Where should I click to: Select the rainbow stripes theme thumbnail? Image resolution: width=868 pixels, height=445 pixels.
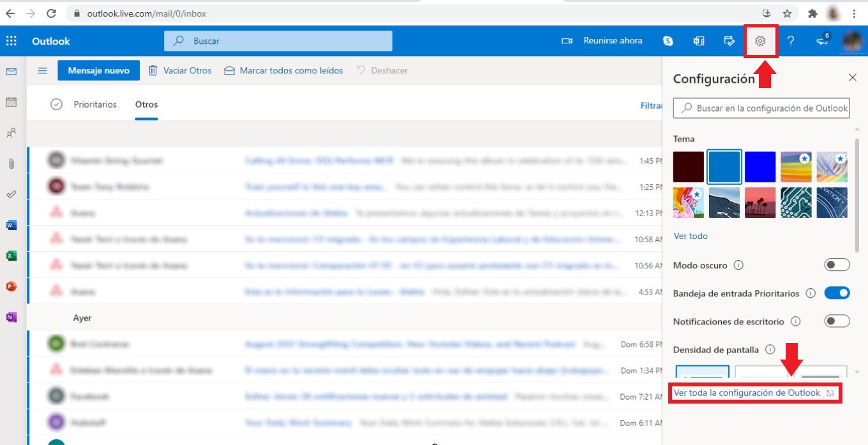point(796,167)
